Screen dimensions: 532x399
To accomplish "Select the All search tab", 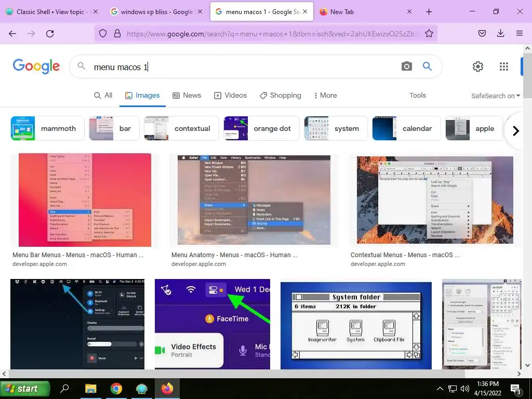I will tap(103, 96).
